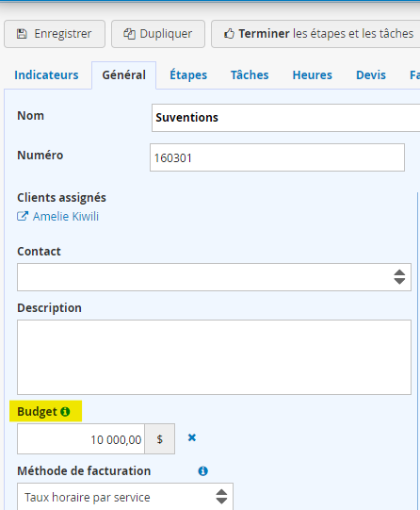
Task: Expand the Contact dropdown
Action: 214,277
